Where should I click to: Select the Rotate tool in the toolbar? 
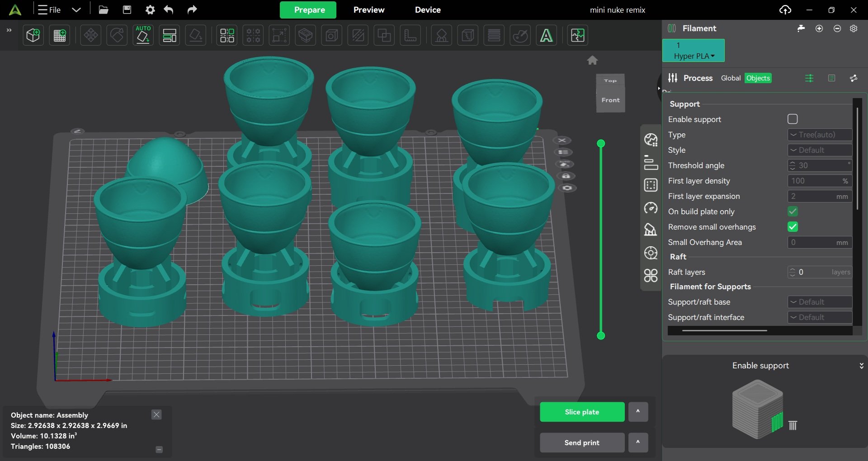117,35
